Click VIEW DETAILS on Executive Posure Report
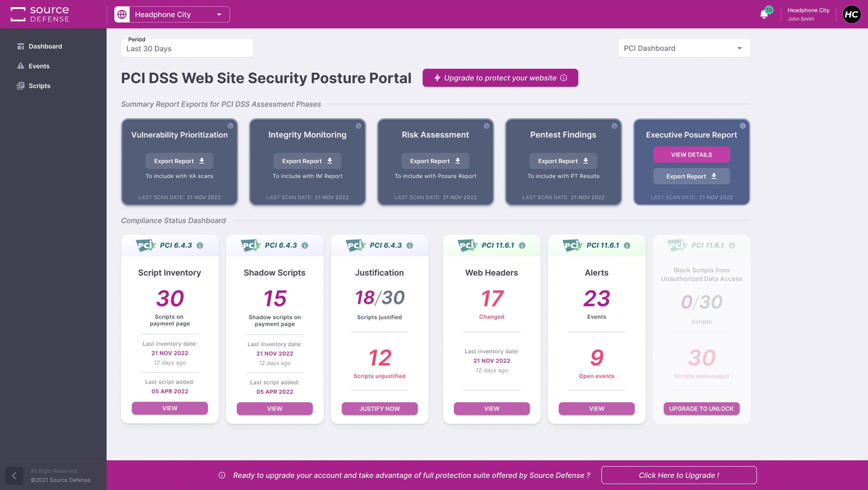Viewport: 868px width, 490px height. [x=691, y=155]
